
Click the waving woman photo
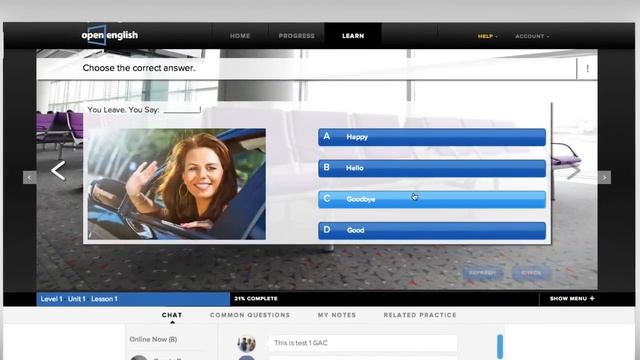[x=177, y=184]
